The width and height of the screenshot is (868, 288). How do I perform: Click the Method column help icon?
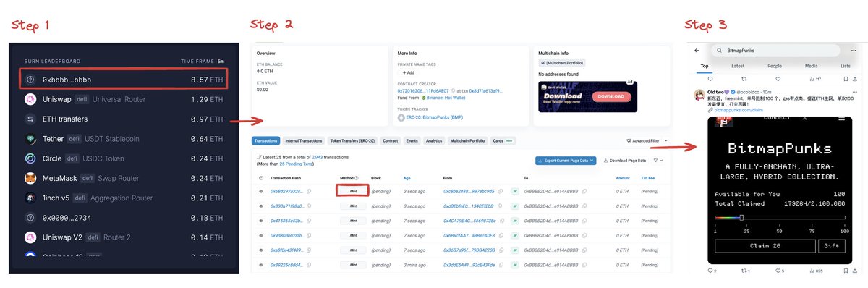point(357,177)
